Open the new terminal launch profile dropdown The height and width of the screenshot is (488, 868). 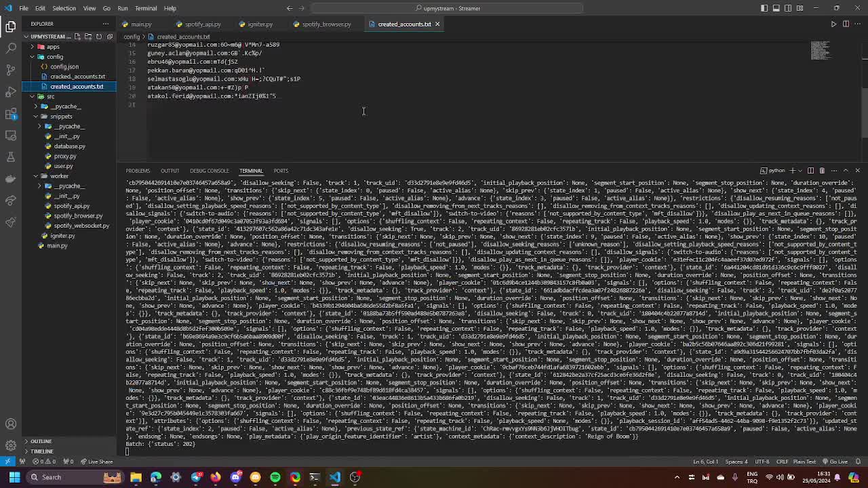[x=799, y=171]
